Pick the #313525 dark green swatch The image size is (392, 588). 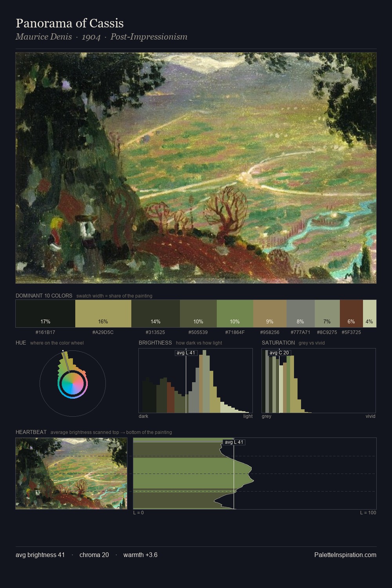point(156,314)
